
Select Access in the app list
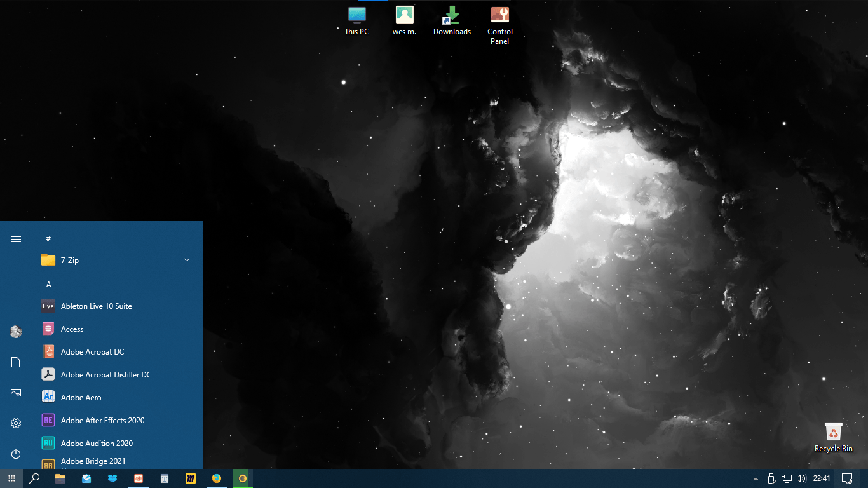tap(72, 329)
